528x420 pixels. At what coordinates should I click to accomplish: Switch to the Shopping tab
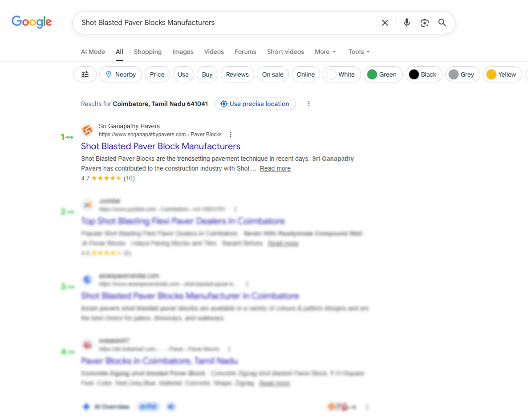tap(148, 52)
